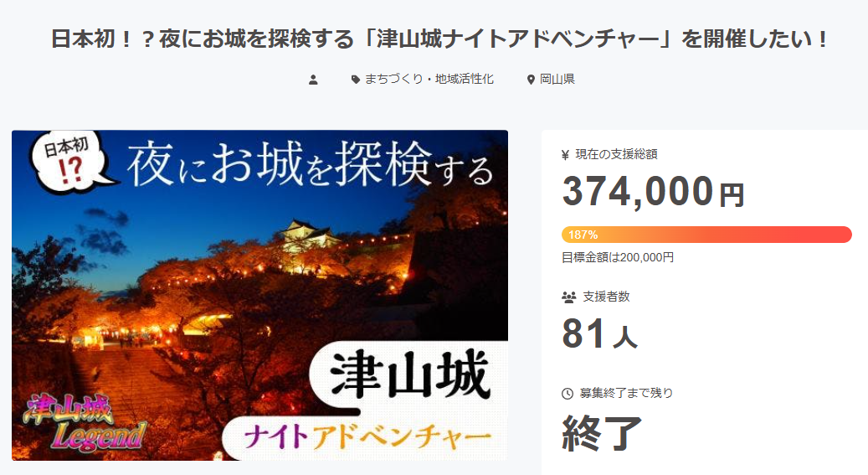Screen dimensions: 868x475
Task: Click the 目標金額は200,000円 text
Action: [x=618, y=257]
